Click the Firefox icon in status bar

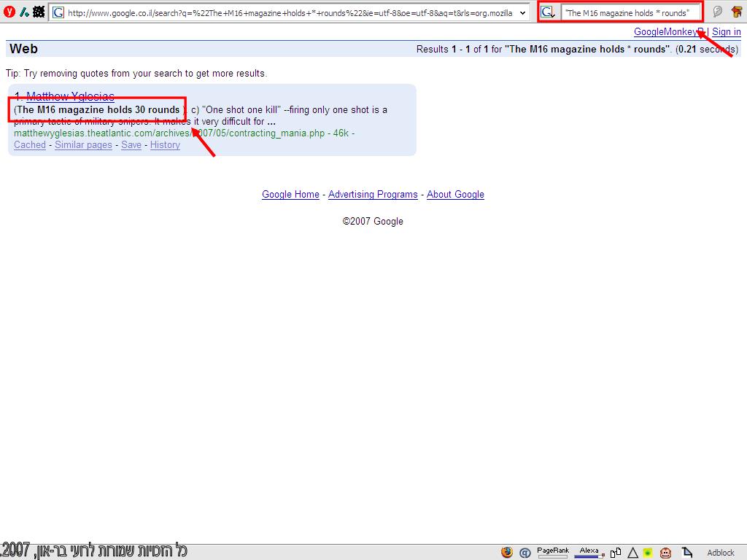pyautogui.click(x=507, y=553)
